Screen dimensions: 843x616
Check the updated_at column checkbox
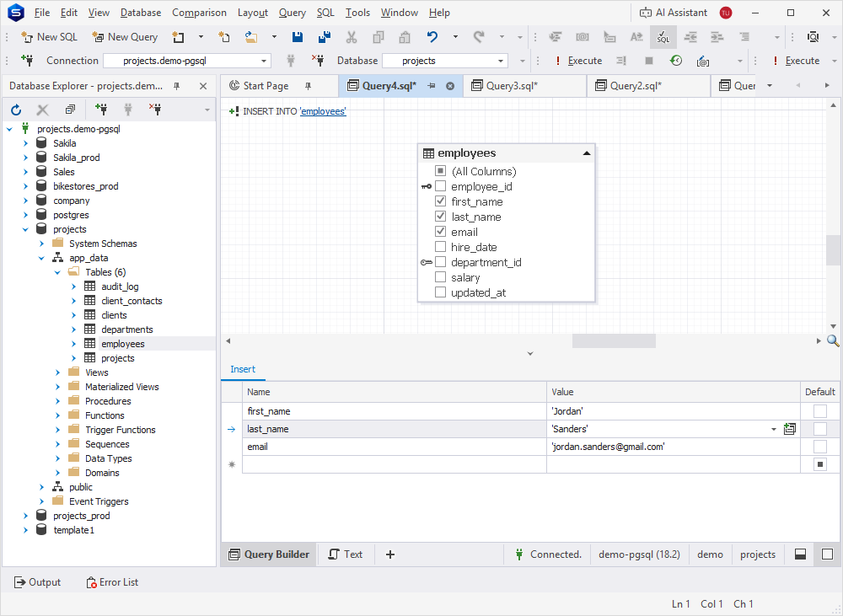440,292
